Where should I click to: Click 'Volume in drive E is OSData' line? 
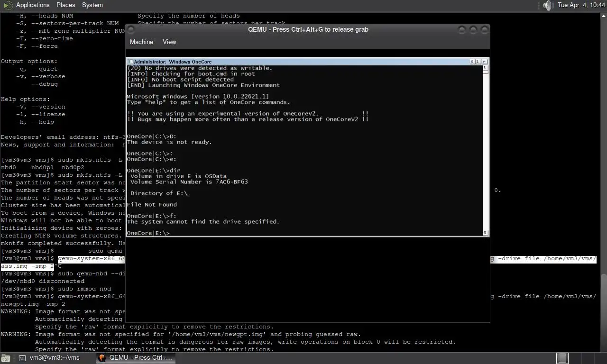pos(178,176)
